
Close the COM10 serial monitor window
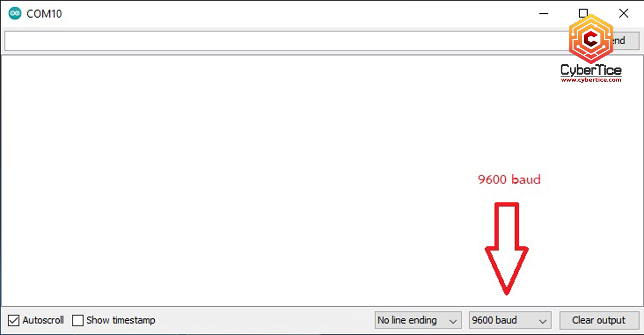pyautogui.click(x=623, y=13)
